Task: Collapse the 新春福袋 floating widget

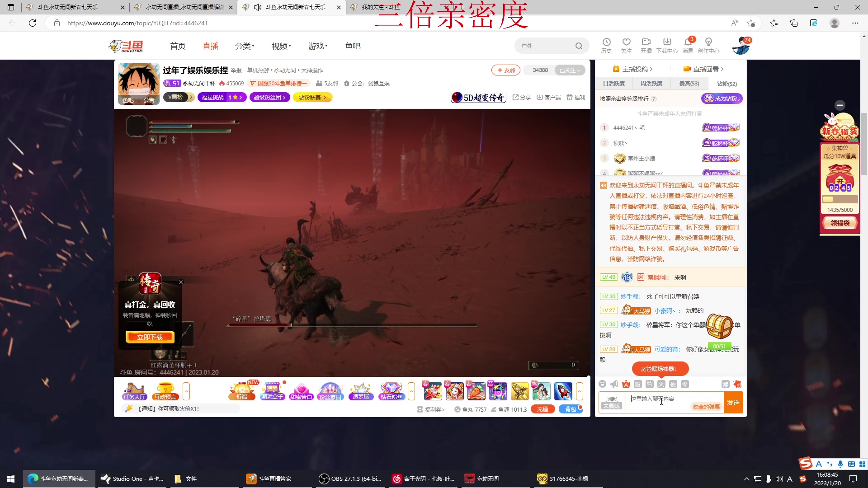Action: [x=840, y=105]
